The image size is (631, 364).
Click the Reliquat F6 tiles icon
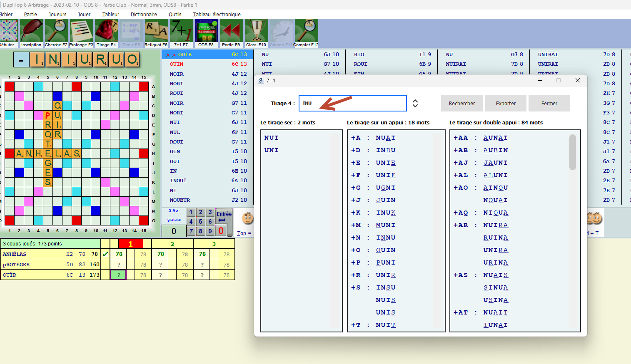[156, 31]
